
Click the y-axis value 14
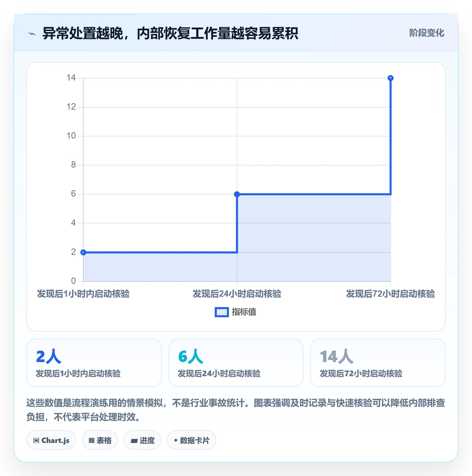(x=71, y=78)
